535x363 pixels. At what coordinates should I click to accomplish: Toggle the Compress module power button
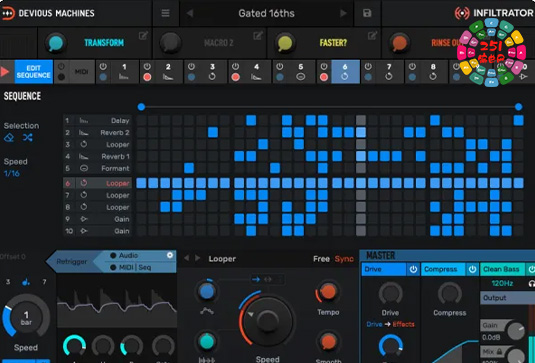(x=473, y=270)
